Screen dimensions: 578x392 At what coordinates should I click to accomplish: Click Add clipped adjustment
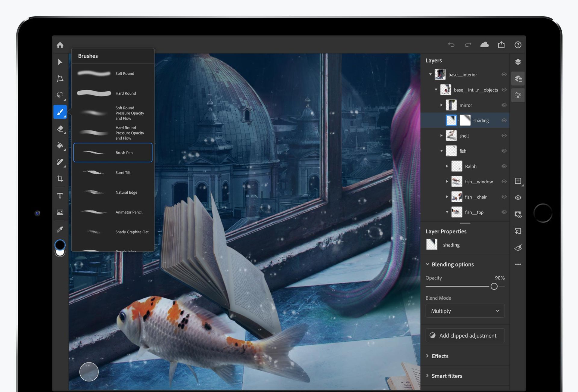pos(465,335)
